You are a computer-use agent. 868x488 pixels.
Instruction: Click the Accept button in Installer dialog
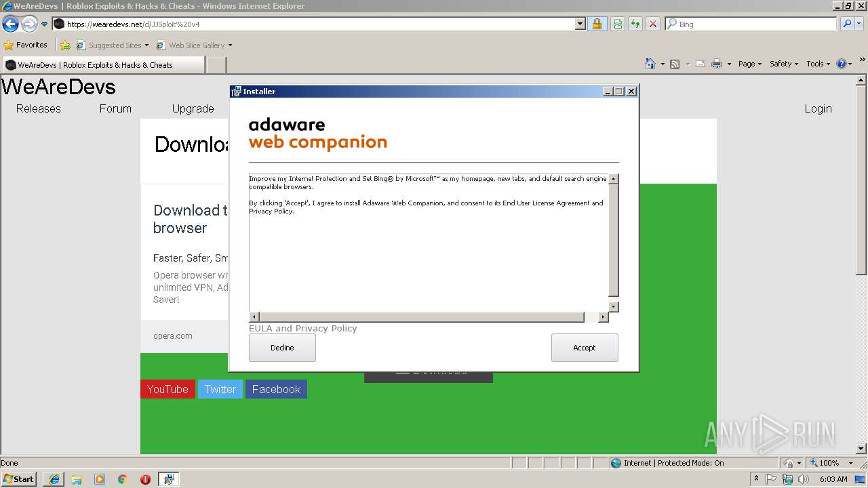(x=585, y=348)
